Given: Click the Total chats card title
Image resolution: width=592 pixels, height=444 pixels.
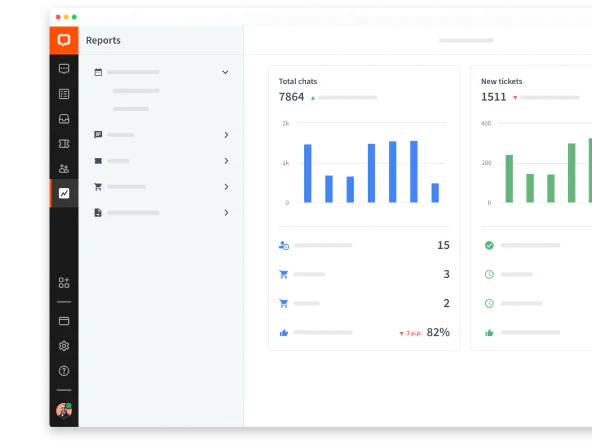Looking at the screenshot, I should (298, 81).
